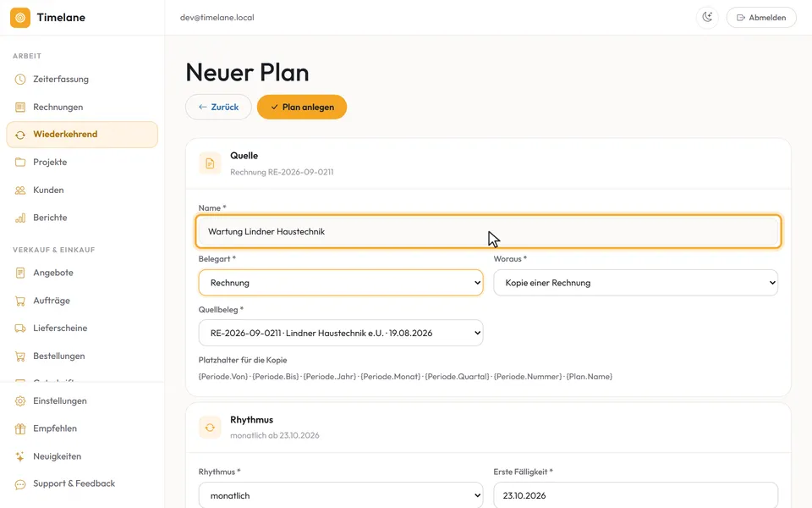Click the {Periode.Von} placeholder text

pos(223,377)
